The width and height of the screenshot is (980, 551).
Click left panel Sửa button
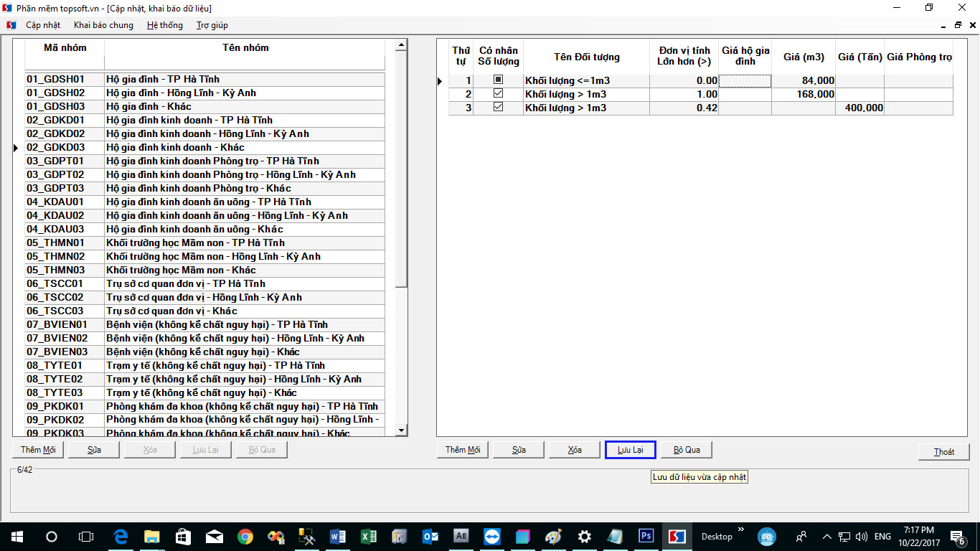point(94,450)
